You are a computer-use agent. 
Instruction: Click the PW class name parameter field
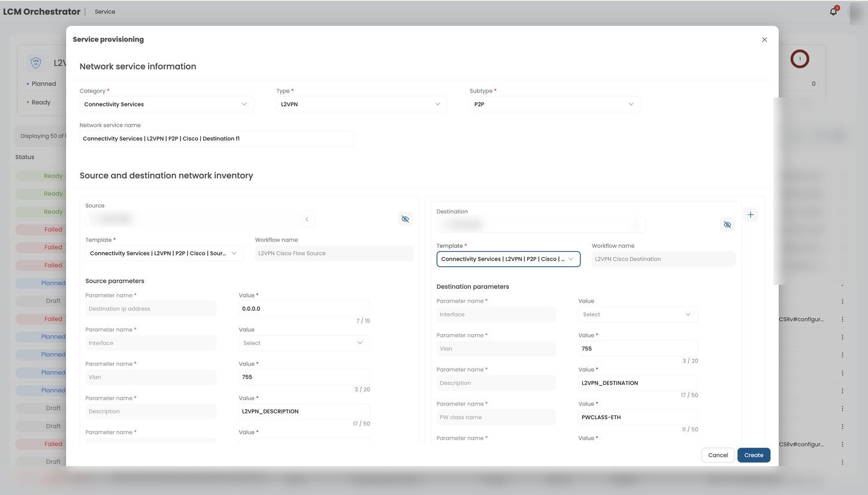click(496, 417)
